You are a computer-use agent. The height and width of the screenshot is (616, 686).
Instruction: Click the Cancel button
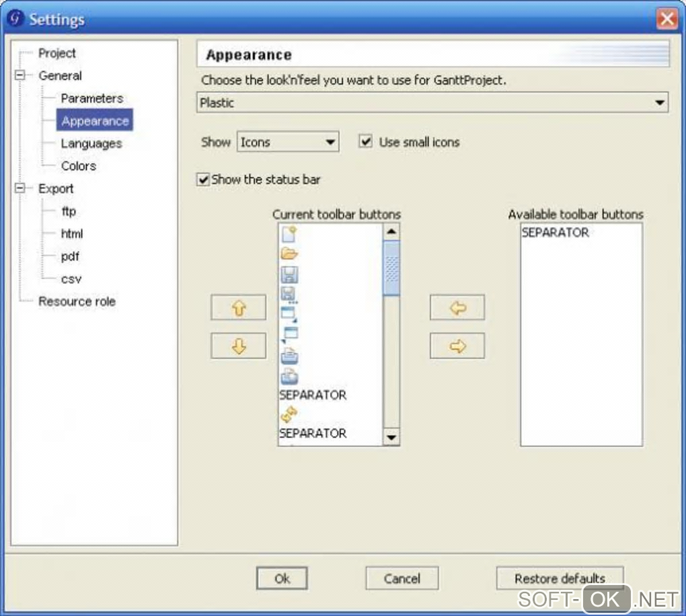(402, 578)
